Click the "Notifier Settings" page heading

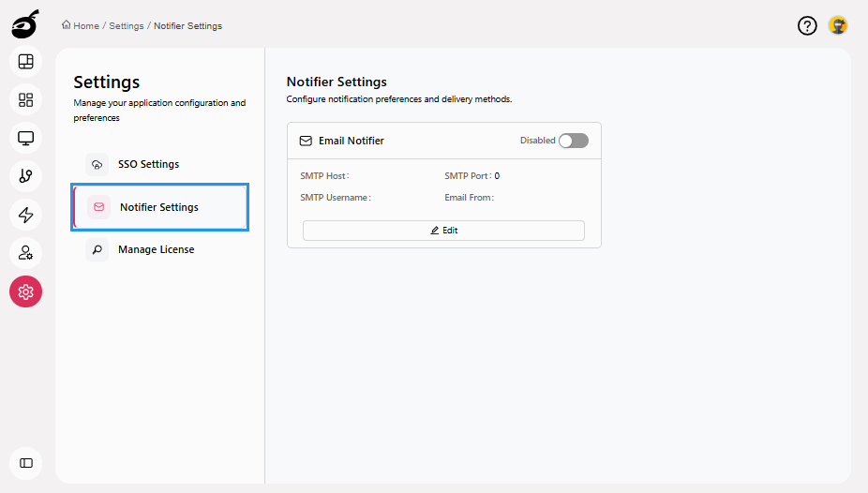(337, 82)
